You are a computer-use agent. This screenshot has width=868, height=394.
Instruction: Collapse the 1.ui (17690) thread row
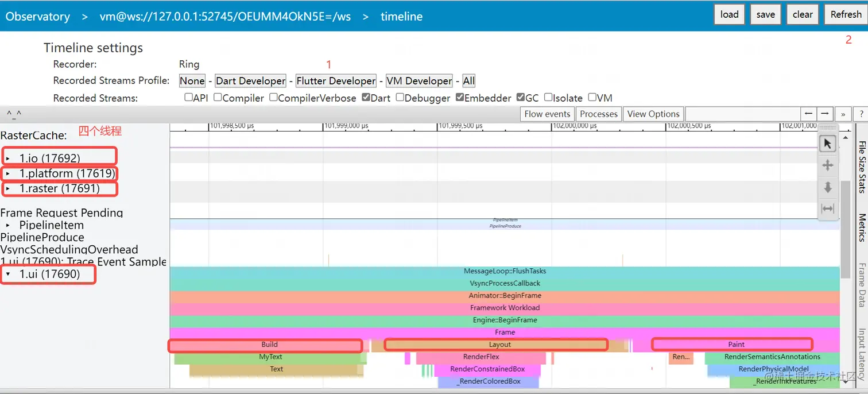pyautogui.click(x=8, y=275)
